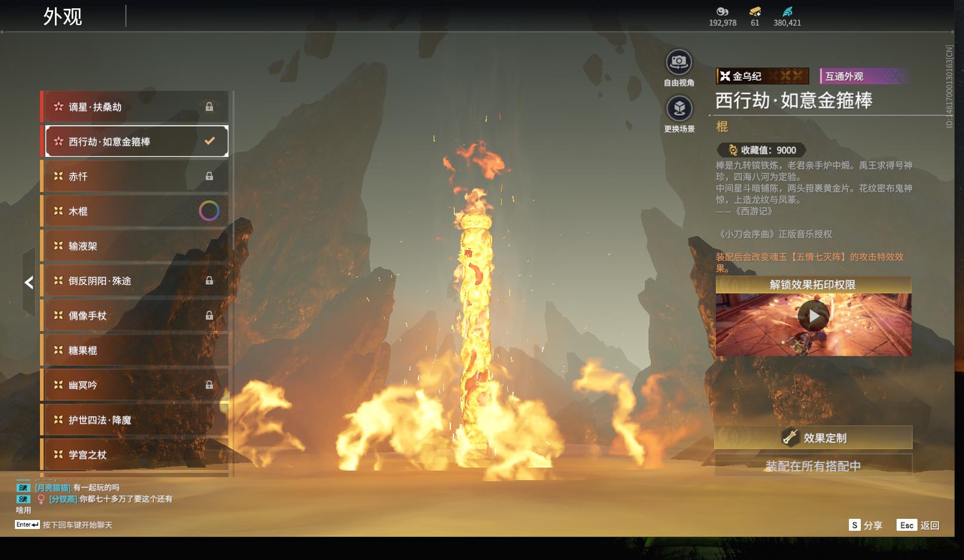Click the blue feather currency icon
The height and width of the screenshot is (560, 964).
click(787, 11)
